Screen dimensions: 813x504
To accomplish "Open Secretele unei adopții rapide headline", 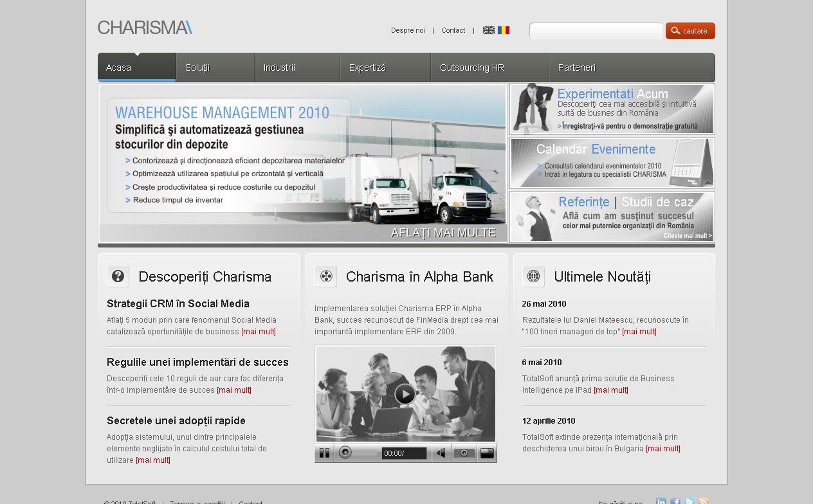I will [x=176, y=420].
